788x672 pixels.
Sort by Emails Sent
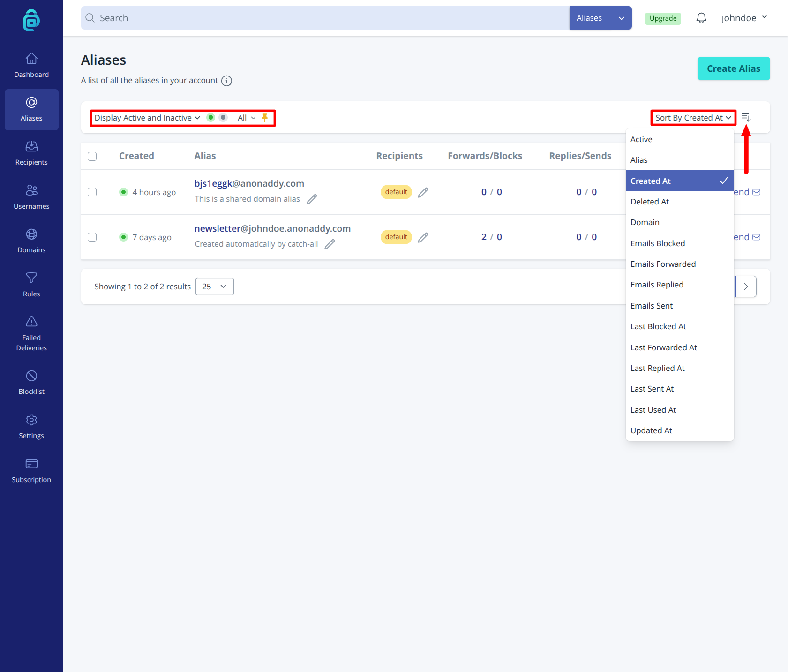pyautogui.click(x=680, y=306)
